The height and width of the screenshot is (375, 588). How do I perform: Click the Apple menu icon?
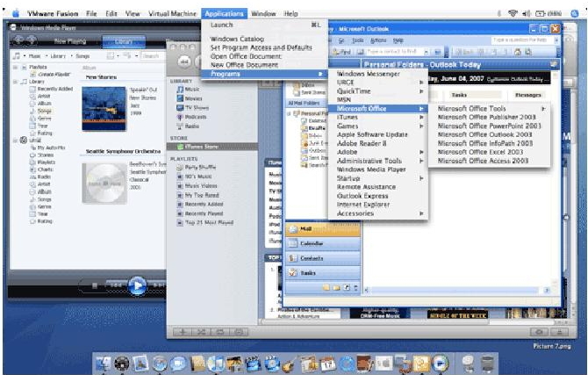(x=16, y=13)
